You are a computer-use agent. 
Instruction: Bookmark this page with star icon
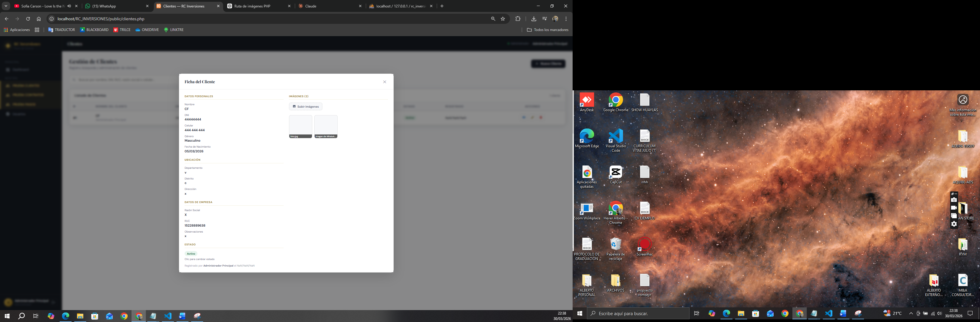(x=503, y=18)
